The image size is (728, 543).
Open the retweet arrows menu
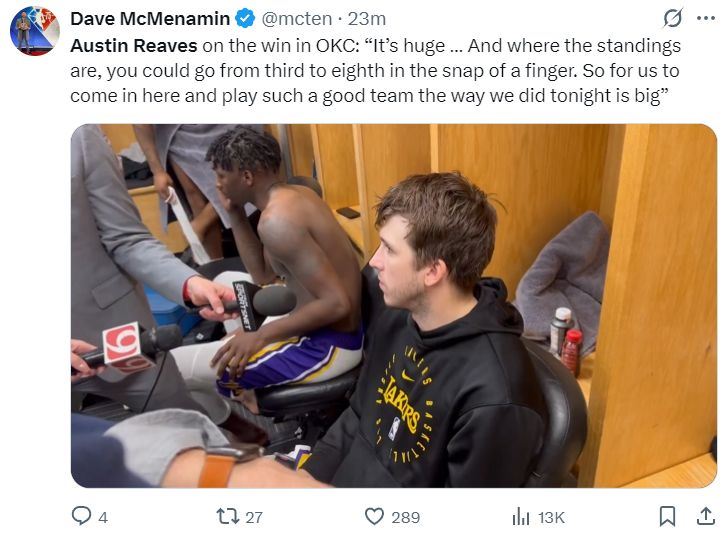(x=227, y=517)
